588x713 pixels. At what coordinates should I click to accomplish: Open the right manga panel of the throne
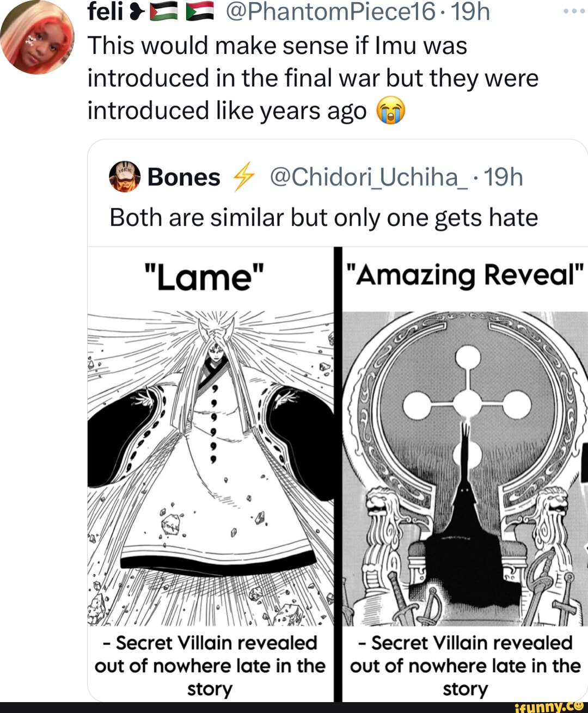(x=465, y=468)
